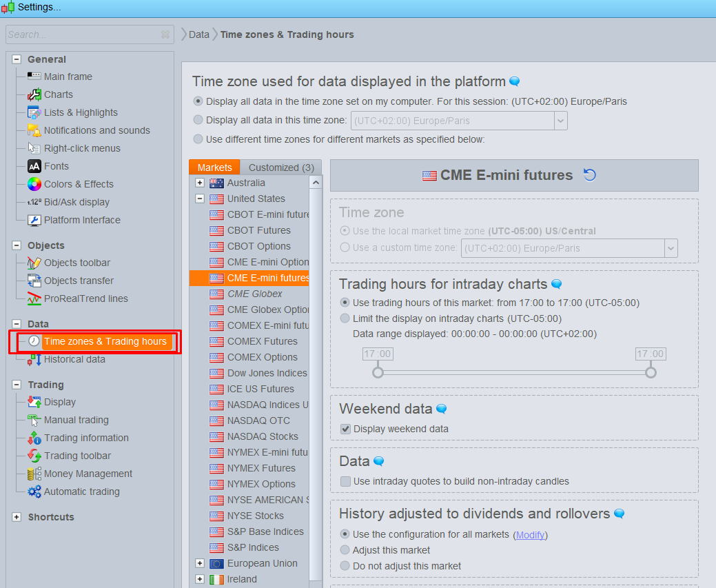Select Adjust this market option
716x588 pixels.
345,549
